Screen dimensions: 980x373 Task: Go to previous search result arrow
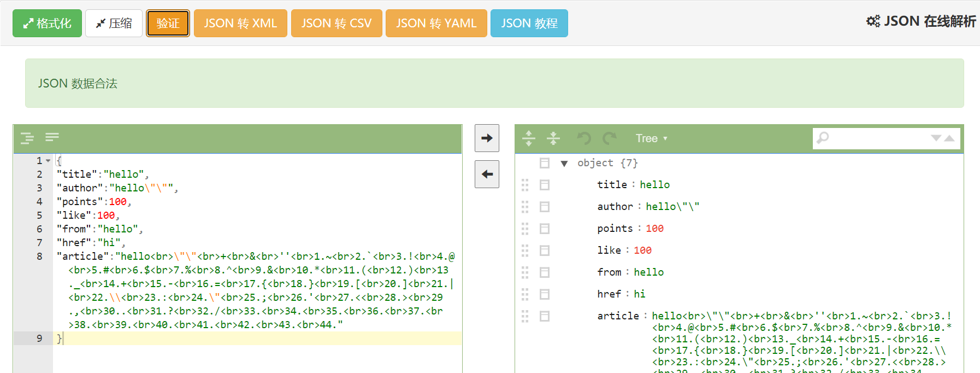(949, 138)
